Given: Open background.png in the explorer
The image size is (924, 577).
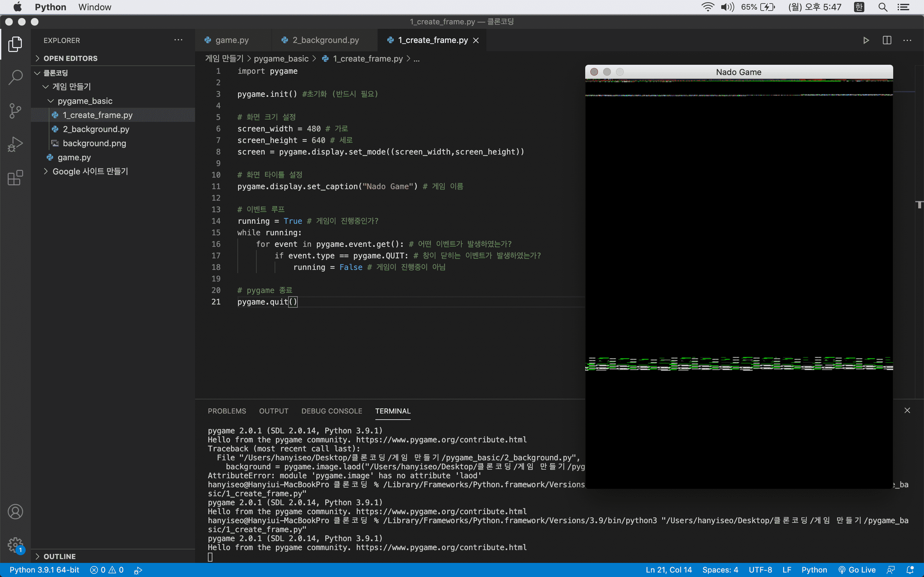Looking at the screenshot, I should pyautogui.click(x=94, y=143).
